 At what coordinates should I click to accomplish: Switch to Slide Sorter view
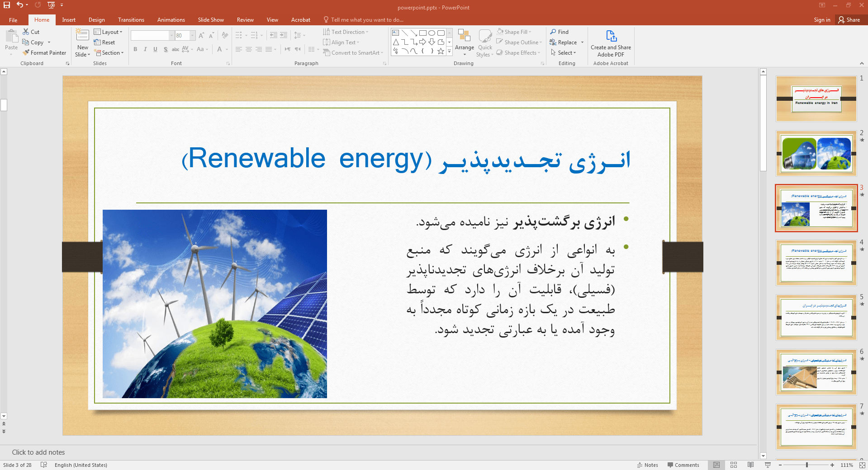coord(734,465)
